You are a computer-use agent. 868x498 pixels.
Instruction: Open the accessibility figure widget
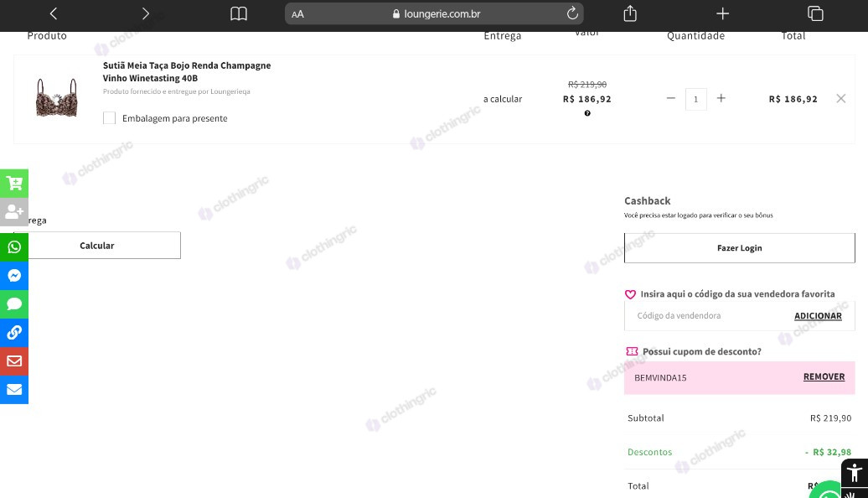(x=855, y=473)
